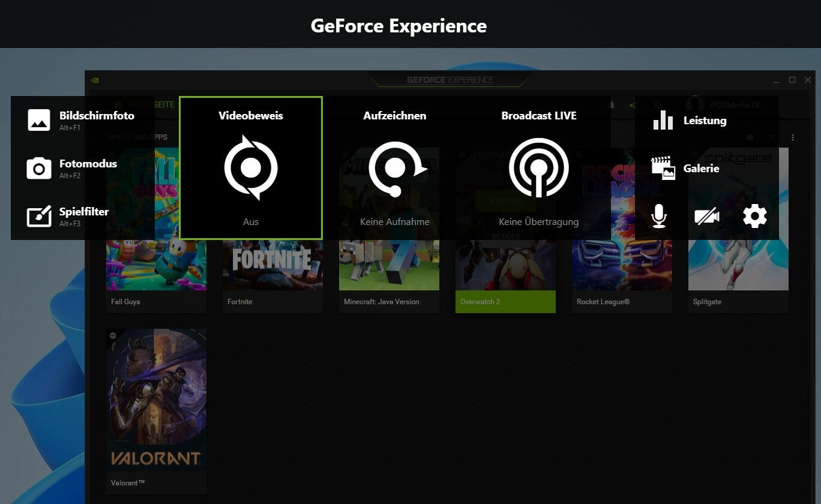Click the "Keine Übertragung" status text
Screen dimensions: 821x504
point(539,222)
